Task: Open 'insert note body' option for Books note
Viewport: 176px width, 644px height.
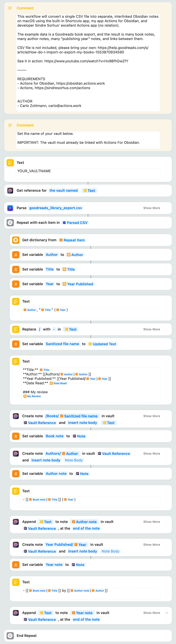Action: coord(82,423)
